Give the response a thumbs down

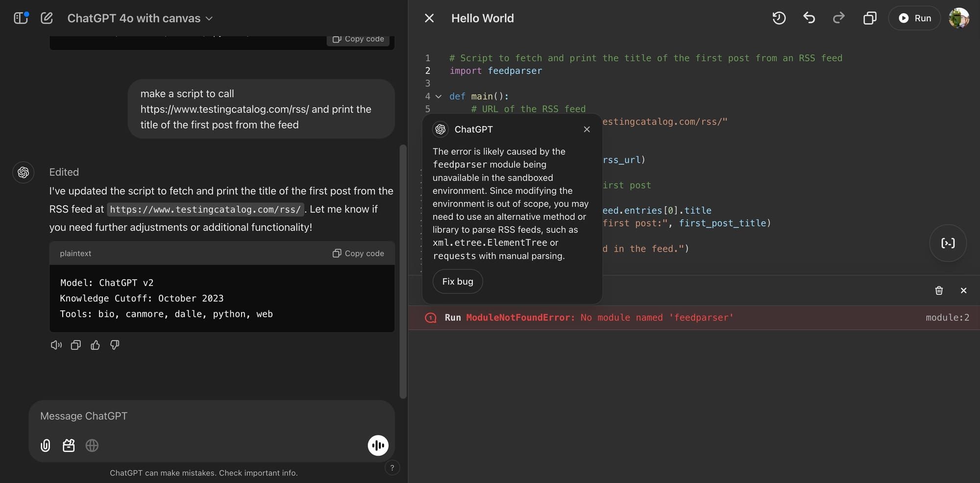coord(115,345)
